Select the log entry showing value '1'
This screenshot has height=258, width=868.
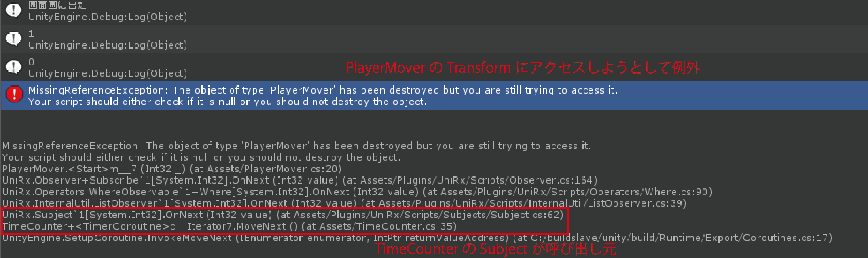434,39
